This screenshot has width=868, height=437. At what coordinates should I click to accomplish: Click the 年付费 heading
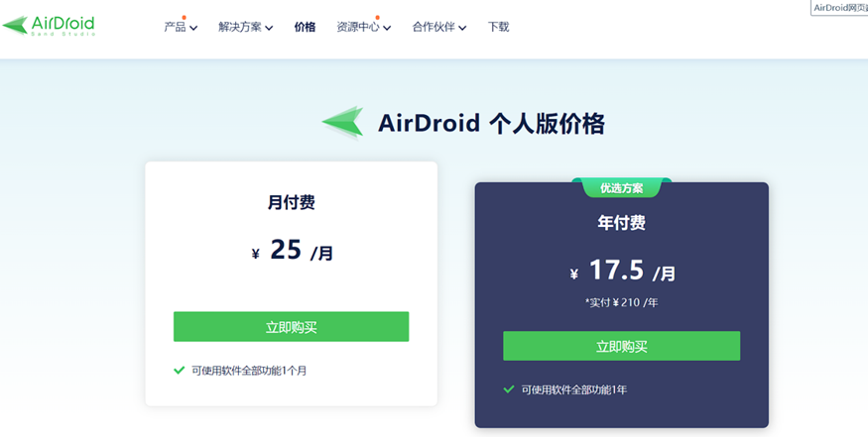point(621,222)
